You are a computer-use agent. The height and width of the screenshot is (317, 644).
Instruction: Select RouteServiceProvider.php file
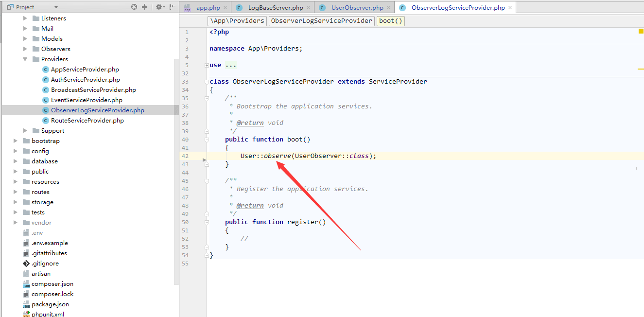[x=87, y=120]
